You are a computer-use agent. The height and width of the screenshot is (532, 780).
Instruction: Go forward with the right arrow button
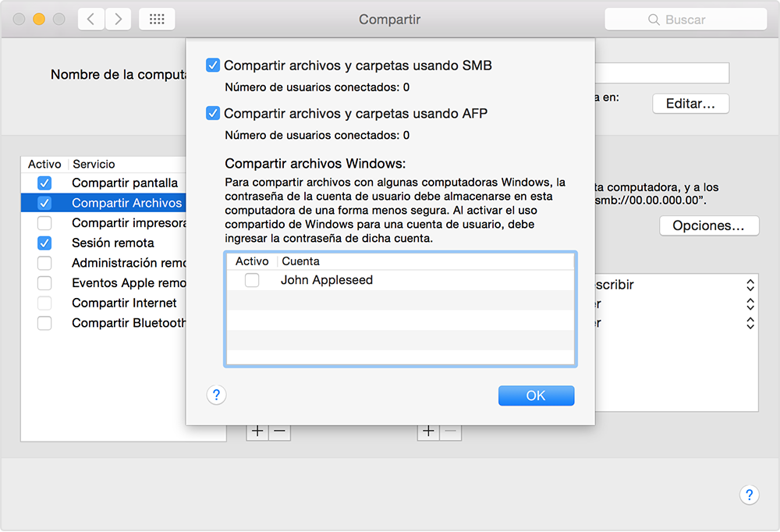[x=119, y=20]
